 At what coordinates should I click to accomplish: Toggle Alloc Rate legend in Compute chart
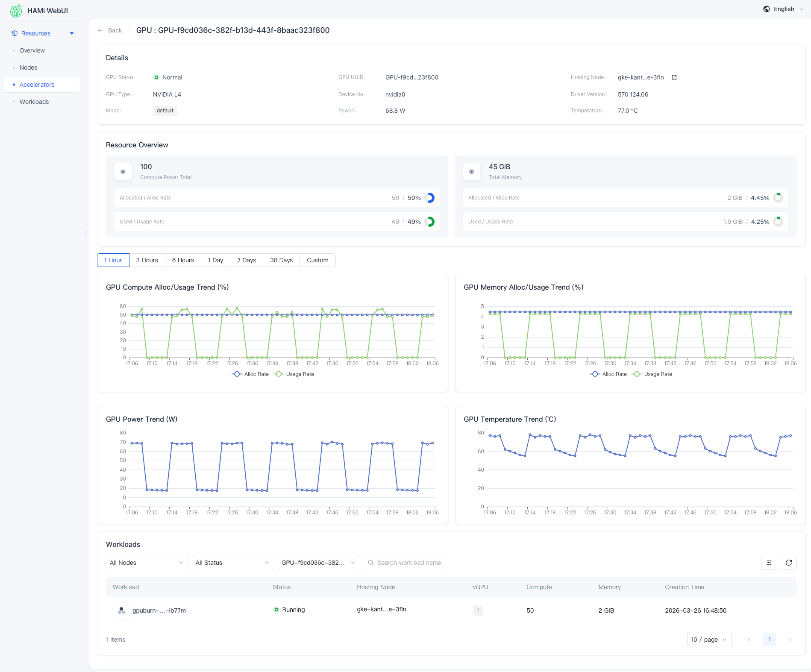250,374
